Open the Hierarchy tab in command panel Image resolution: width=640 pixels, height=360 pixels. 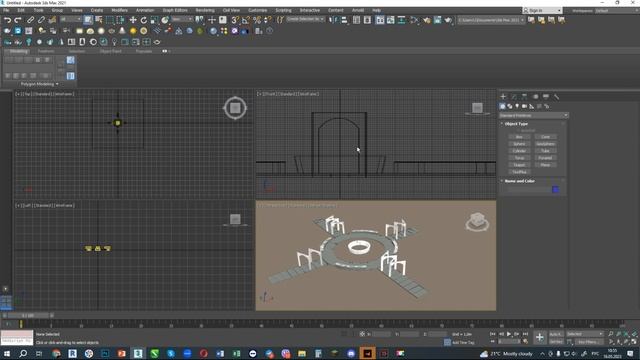click(x=524, y=97)
